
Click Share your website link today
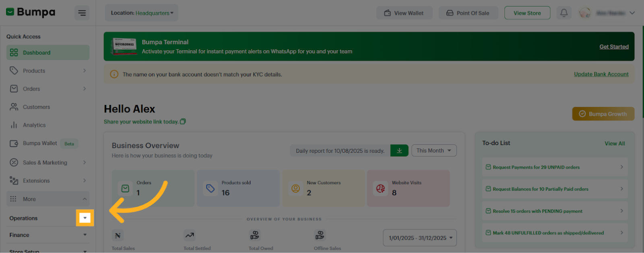pos(141,122)
